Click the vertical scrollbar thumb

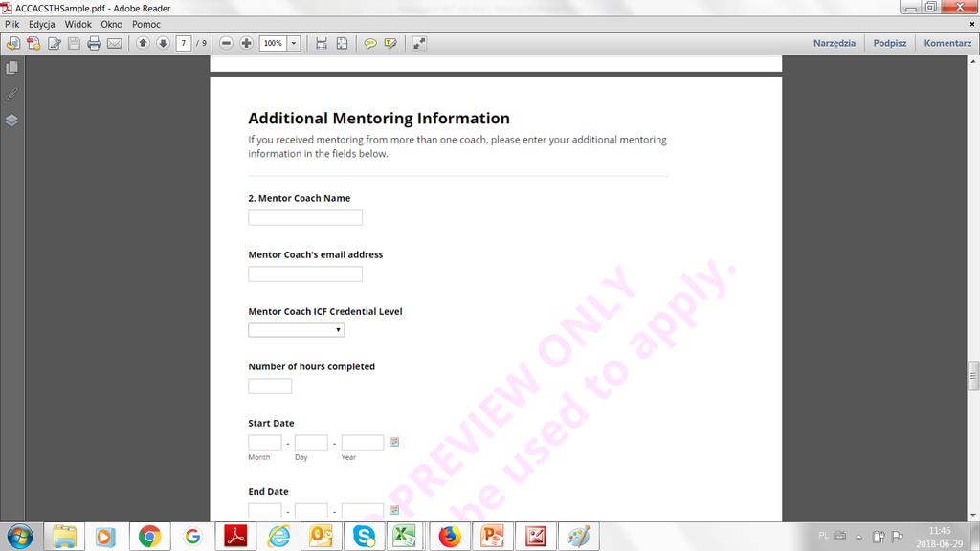point(973,375)
